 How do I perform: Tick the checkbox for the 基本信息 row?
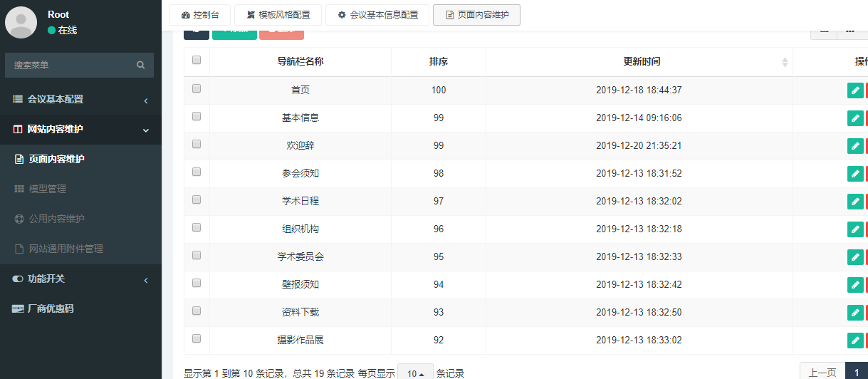pos(197,116)
